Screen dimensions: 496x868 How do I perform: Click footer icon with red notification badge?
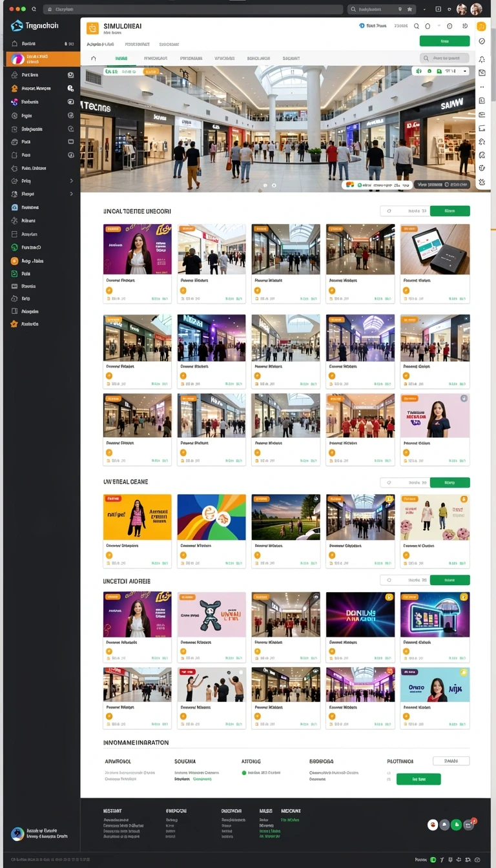pyautogui.click(x=470, y=824)
